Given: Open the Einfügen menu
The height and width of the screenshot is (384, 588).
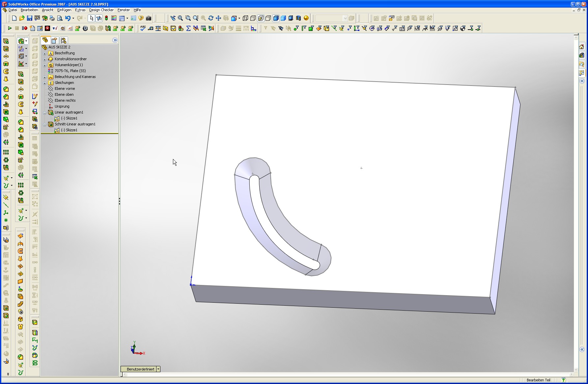Looking at the screenshot, I should click(64, 10).
